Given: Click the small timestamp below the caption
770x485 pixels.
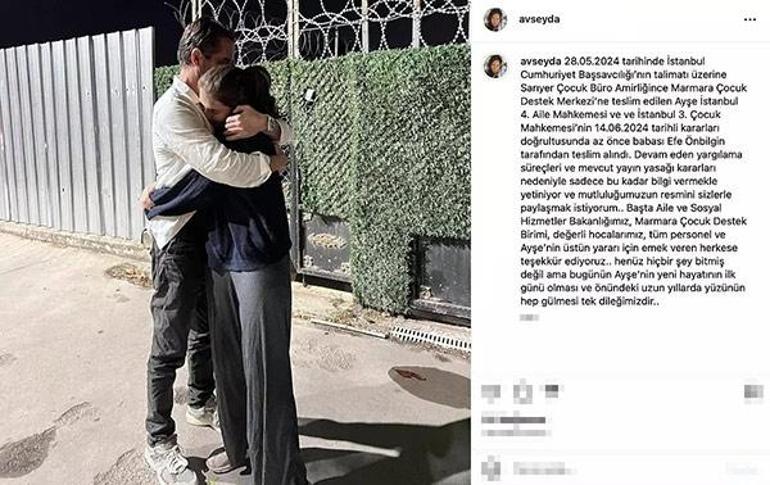Looking at the screenshot, I should pos(529,318).
